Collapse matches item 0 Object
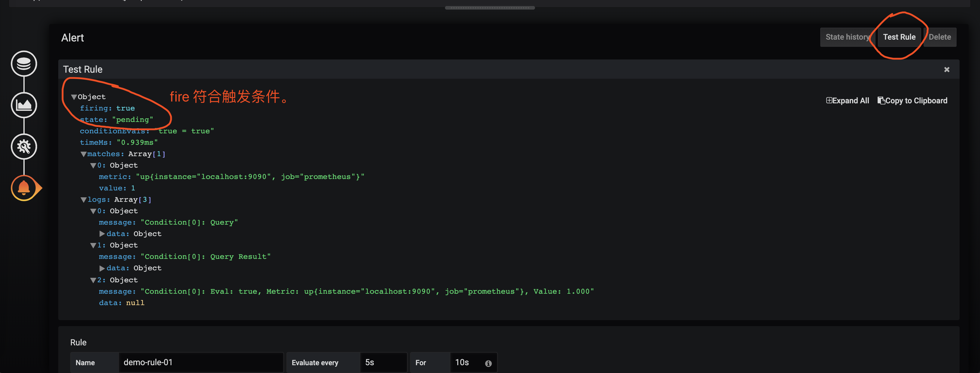The width and height of the screenshot is (980, 373). 93,166
